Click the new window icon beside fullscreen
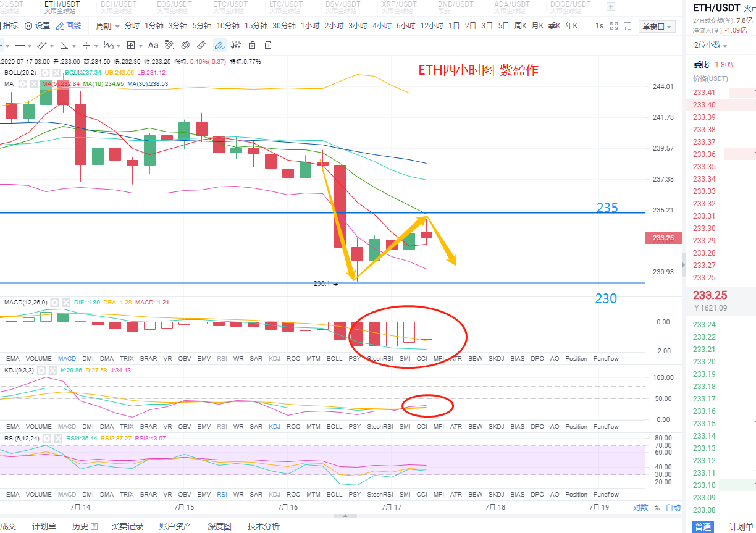Screen dimensions: 756x533 [629, 26]
